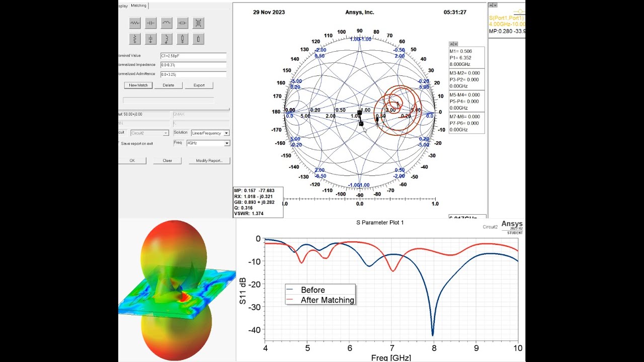Click the Smith chart center marker
The image size is (644, 362).
click(360, 113)
